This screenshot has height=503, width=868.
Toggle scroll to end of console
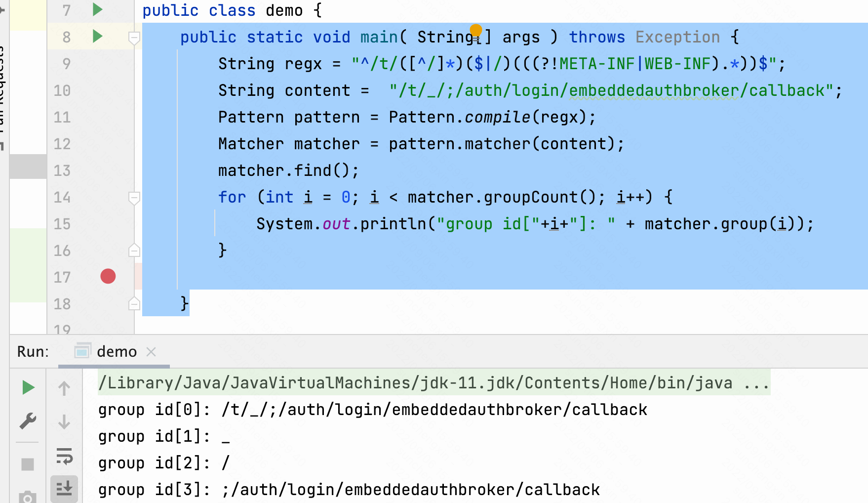pyautogui.click(x=64, y=489)
